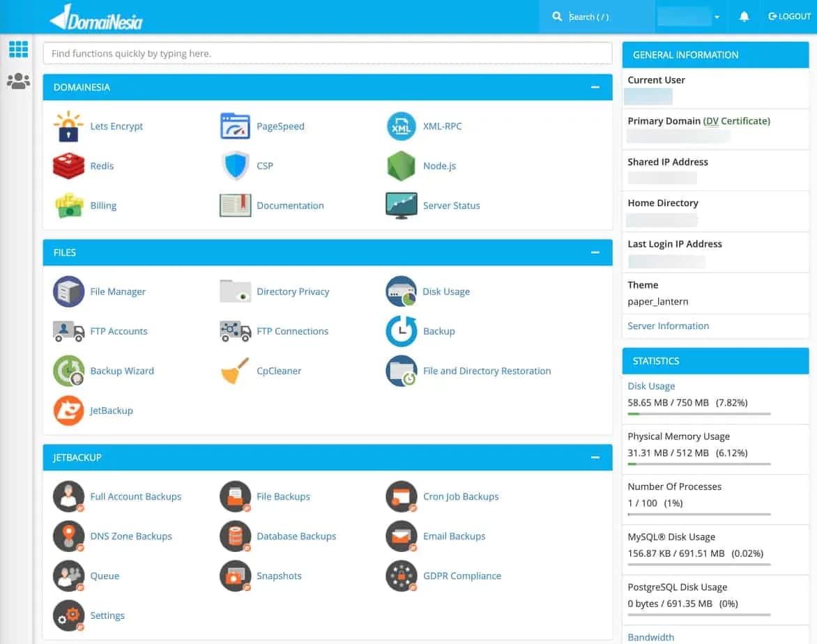This screenshot has height=644, width=817.
Task: Open the File Manager
Action: [117, 291]
